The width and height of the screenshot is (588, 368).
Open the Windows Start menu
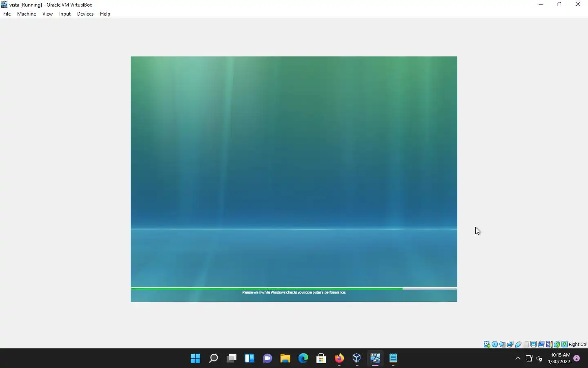point(196,359)
